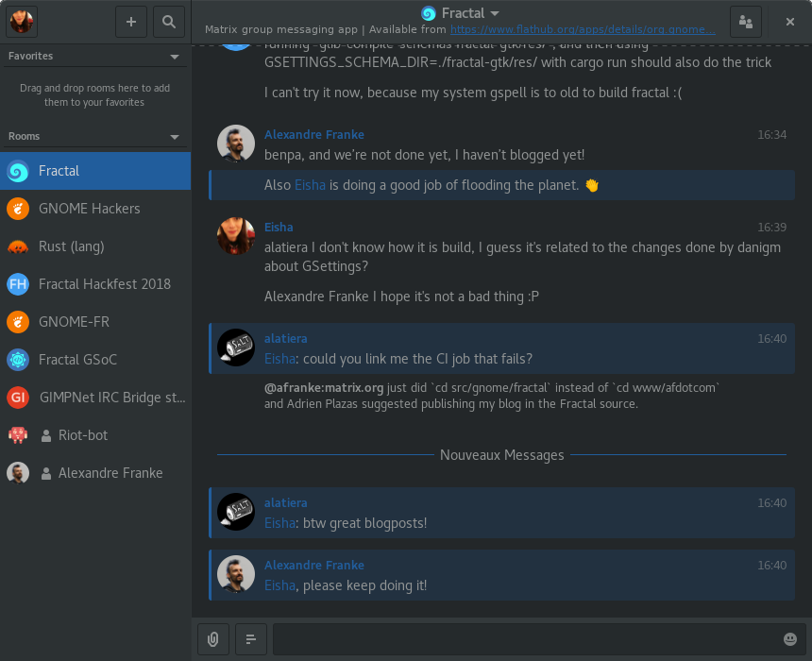Click Eisha mention in alatiera's blogposts message
Screen dimensions: 812x661
[x=279, y=523]
